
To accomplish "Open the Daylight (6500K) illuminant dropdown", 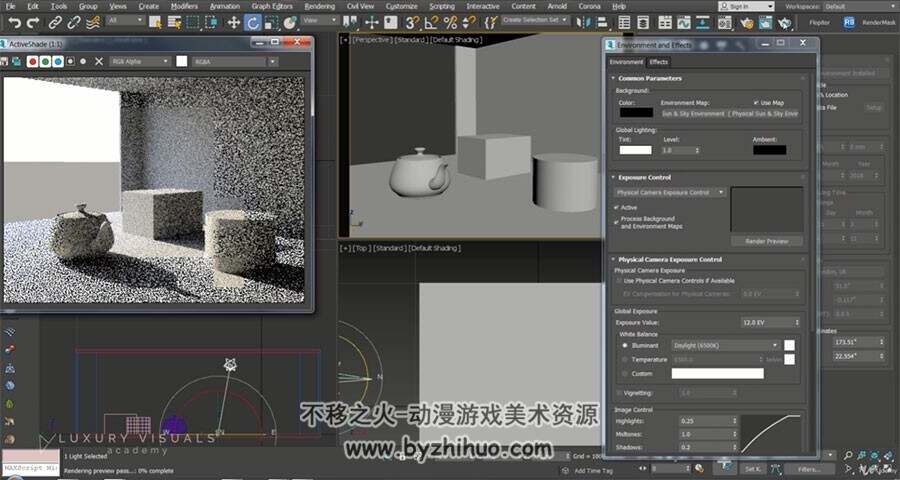I will [726, 346].
